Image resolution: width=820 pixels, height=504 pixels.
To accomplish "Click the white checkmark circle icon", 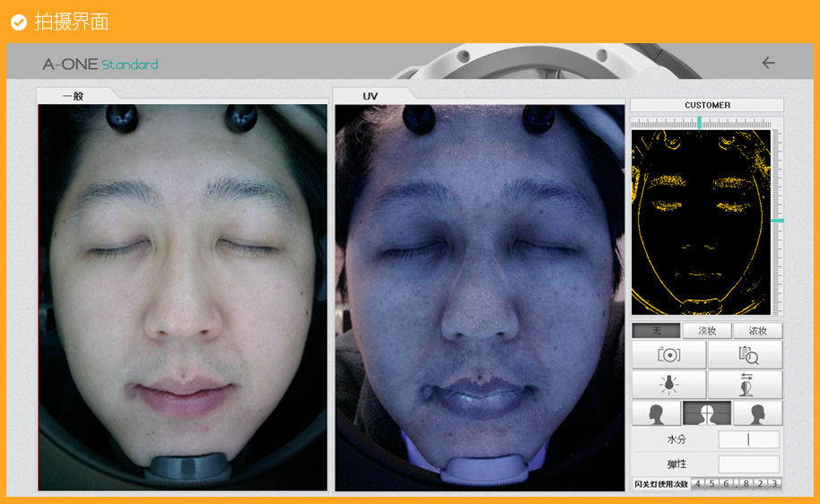I will 19,22.
